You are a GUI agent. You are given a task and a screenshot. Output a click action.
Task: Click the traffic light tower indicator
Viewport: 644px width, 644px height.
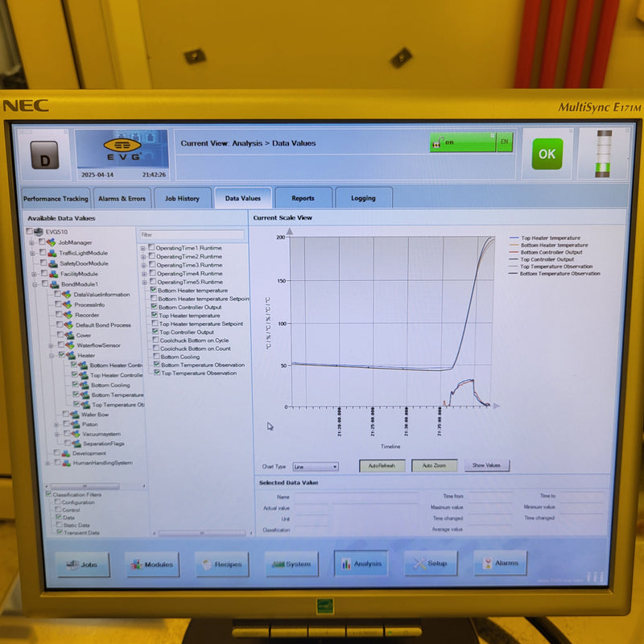click(x=603, y=153)
